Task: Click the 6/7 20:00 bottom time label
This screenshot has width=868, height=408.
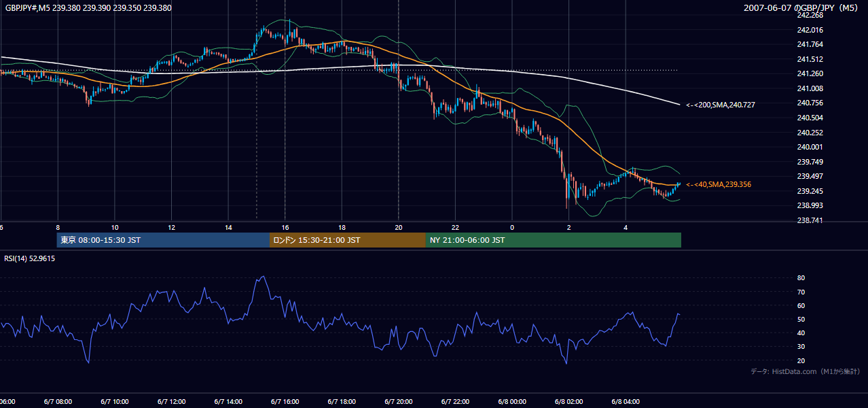Action: click(398, 402)
